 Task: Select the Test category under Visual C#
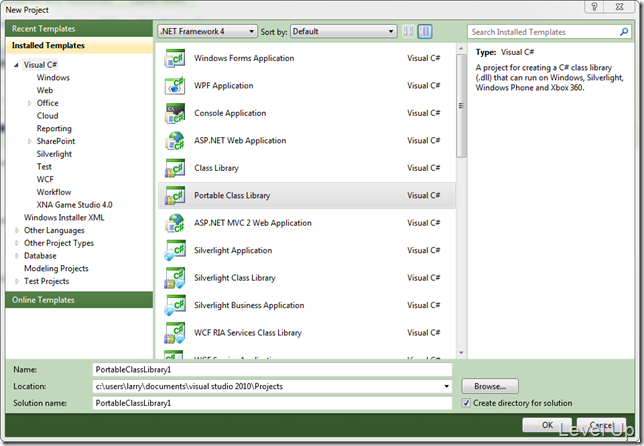click(x=44, y=167)
